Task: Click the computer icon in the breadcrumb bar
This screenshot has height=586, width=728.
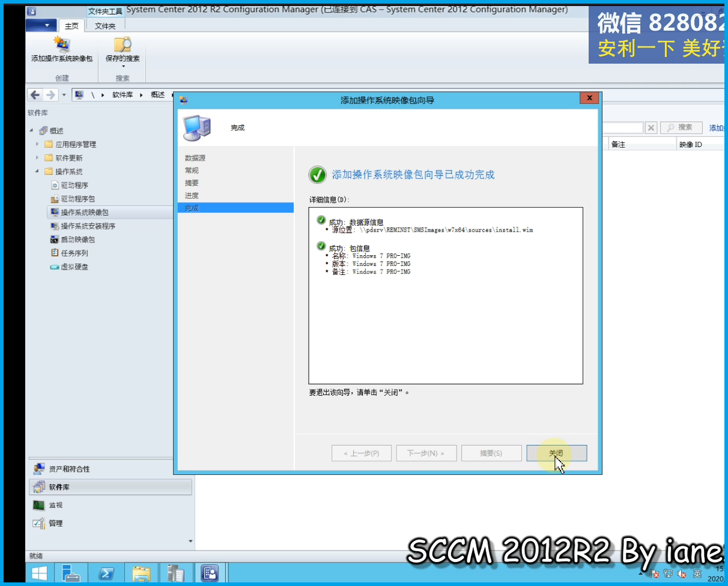Action: coord(79,95)
